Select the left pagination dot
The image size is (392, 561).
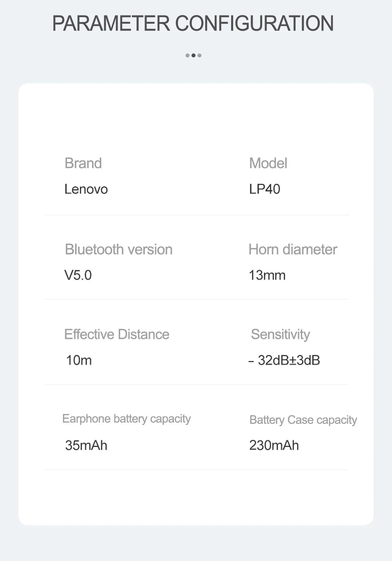pyautogui.click(x=187, y=56)
